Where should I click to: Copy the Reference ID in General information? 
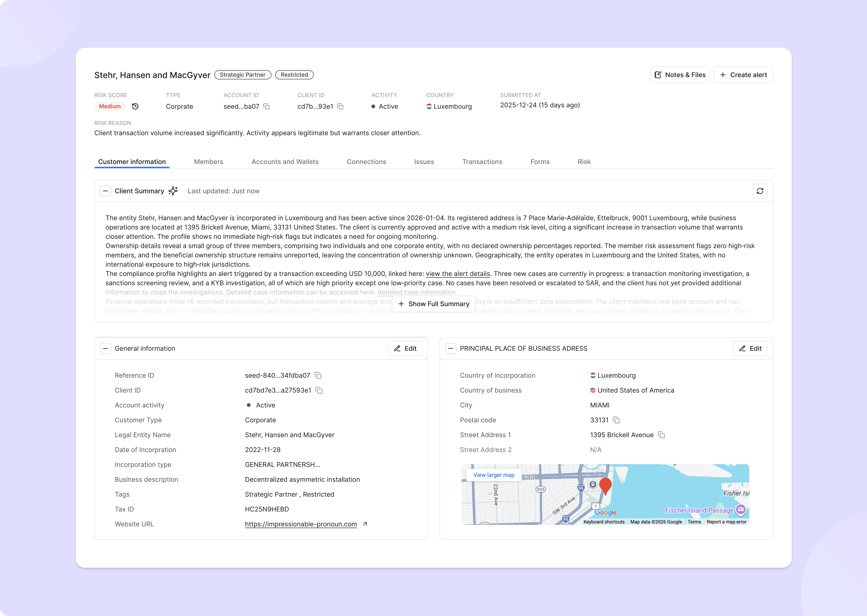click(318, 375)
